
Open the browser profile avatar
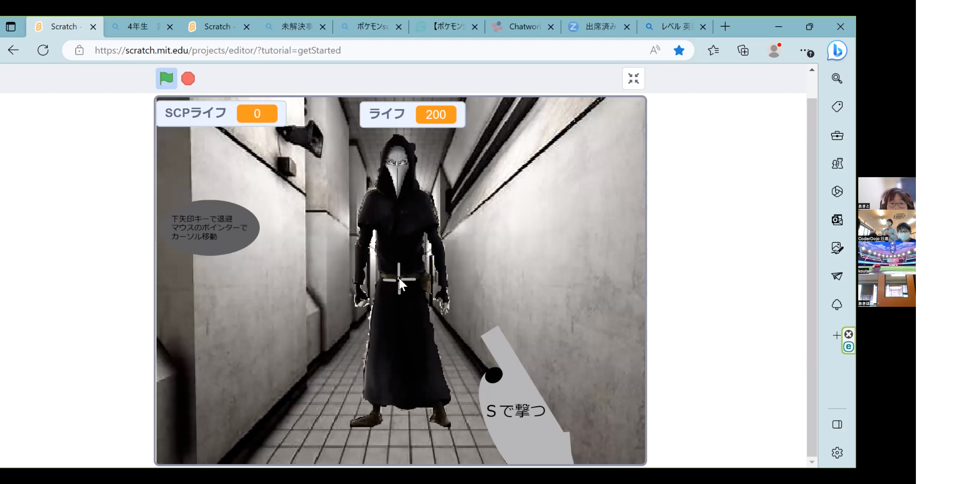774,50
